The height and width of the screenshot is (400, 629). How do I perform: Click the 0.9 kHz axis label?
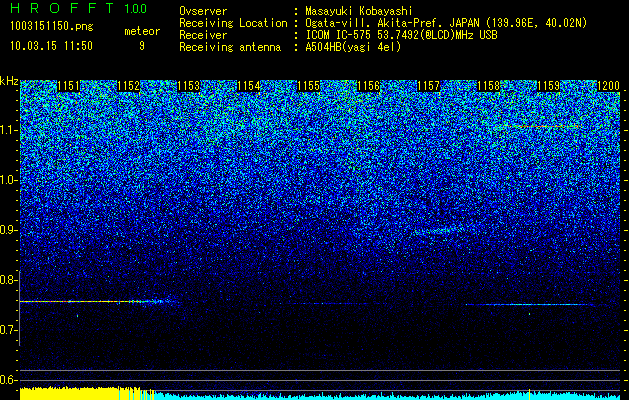tap(8, 230)
